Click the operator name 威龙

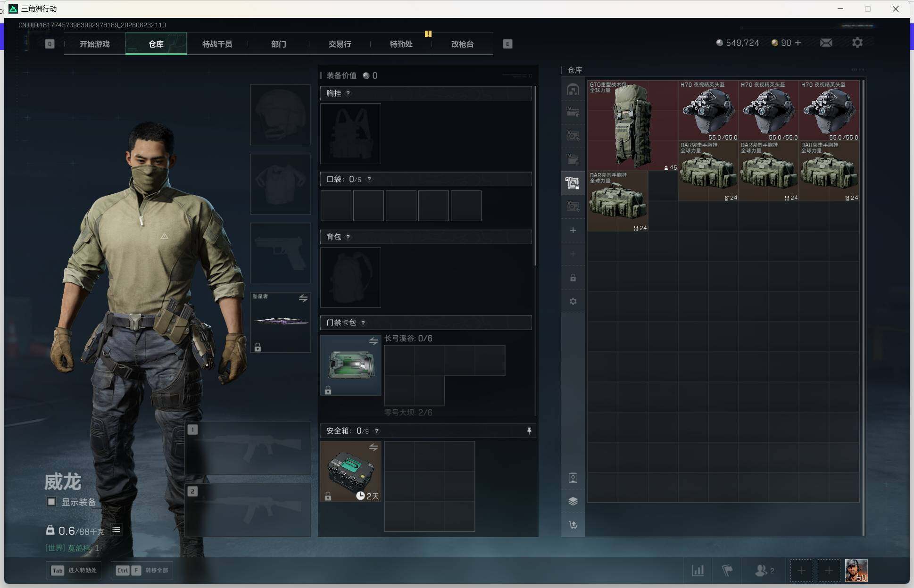point(63,482)
